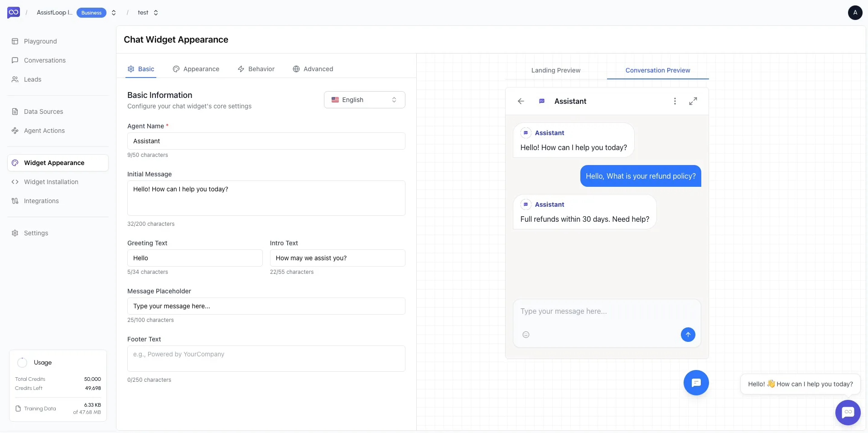Screen dimensions: 868x433
Task: Switch to the Advanced tab
Action: click(x=313, y=69)
